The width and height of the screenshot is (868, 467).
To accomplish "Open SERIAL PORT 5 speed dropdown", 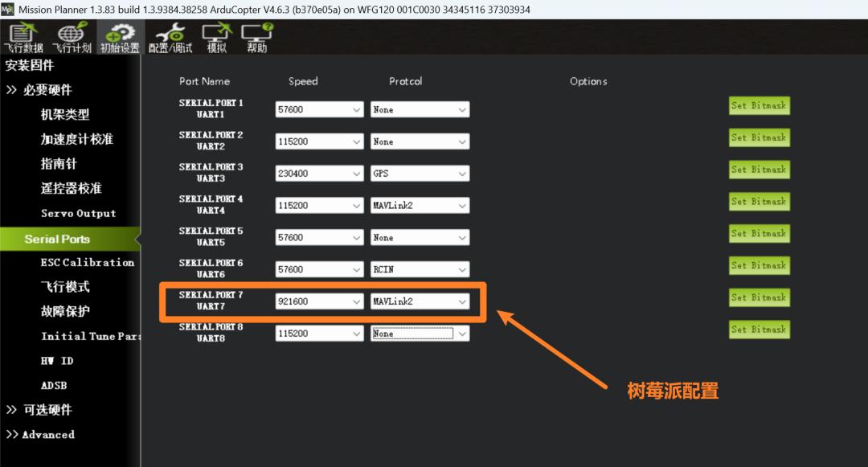I will pos(319,237).
